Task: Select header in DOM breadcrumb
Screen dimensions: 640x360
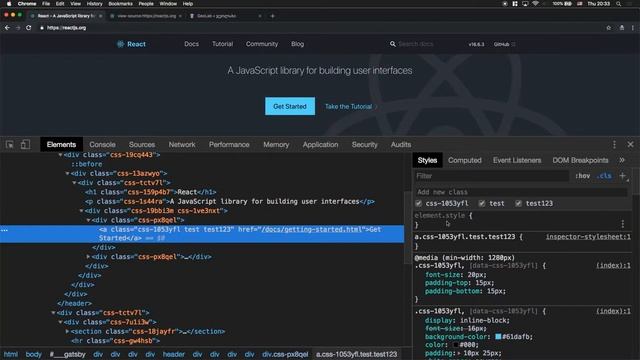Action: click(173, 354)
